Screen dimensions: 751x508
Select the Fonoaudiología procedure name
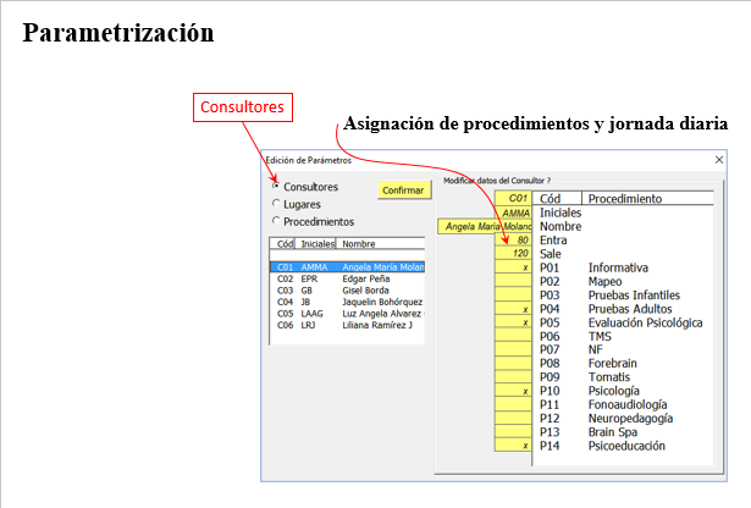627,405
